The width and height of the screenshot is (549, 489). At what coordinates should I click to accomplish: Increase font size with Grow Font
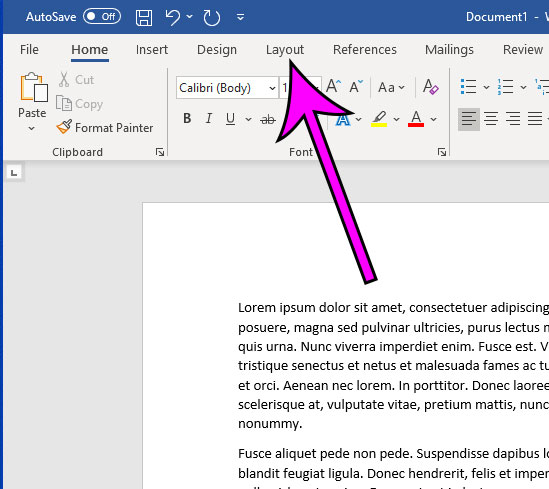pos(333,86)
